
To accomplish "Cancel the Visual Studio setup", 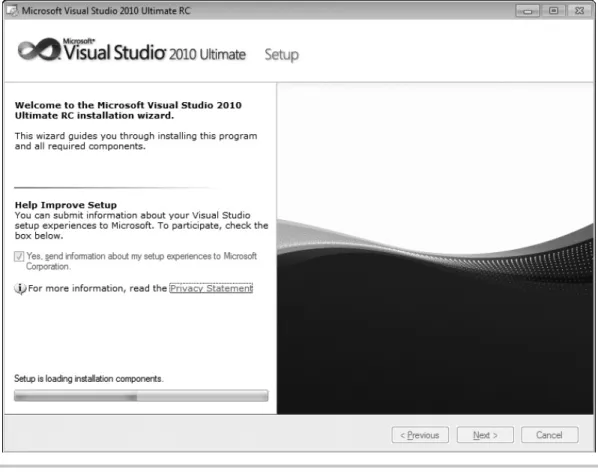I will 549,435.
